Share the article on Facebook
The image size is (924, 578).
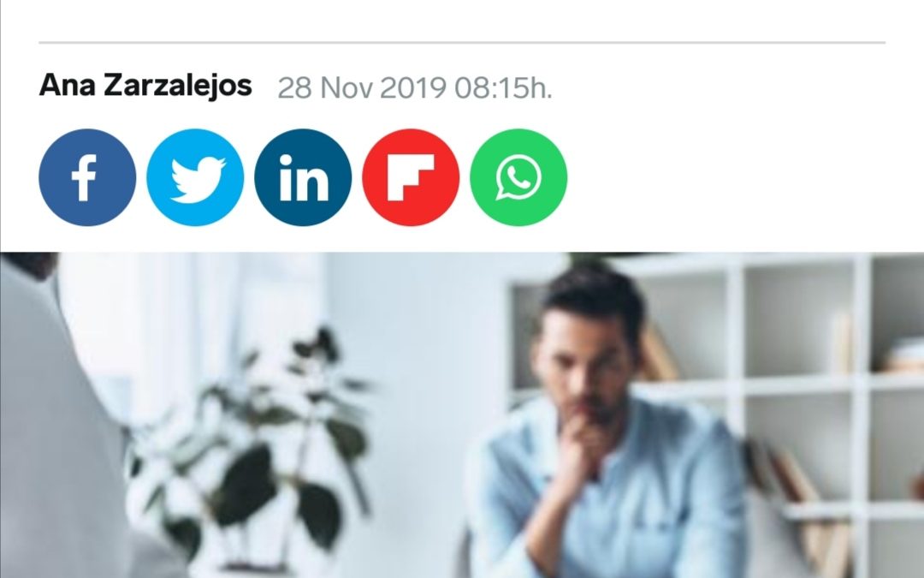(x=87, y=177)
